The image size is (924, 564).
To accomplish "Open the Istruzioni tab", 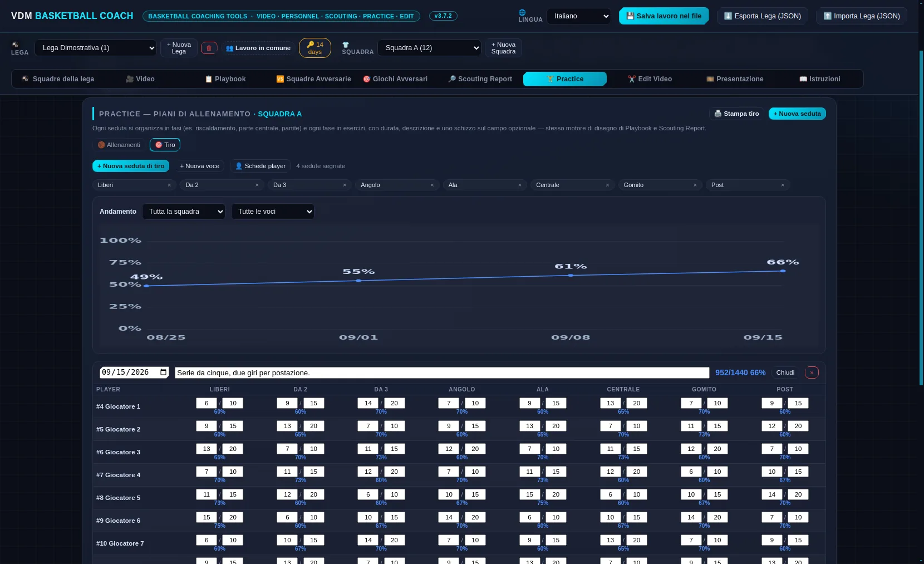I will [x=819, y=79].
